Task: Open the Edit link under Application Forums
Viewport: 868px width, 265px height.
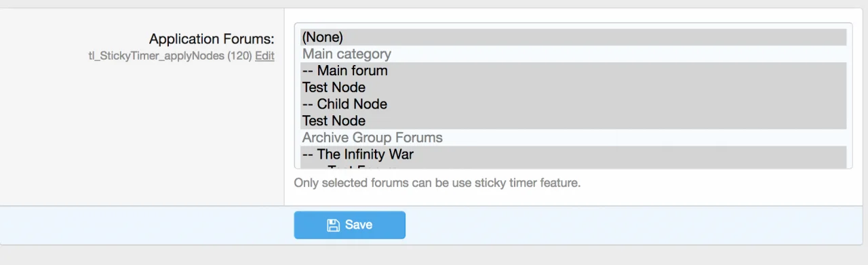Action: click(x=264, y=56)
